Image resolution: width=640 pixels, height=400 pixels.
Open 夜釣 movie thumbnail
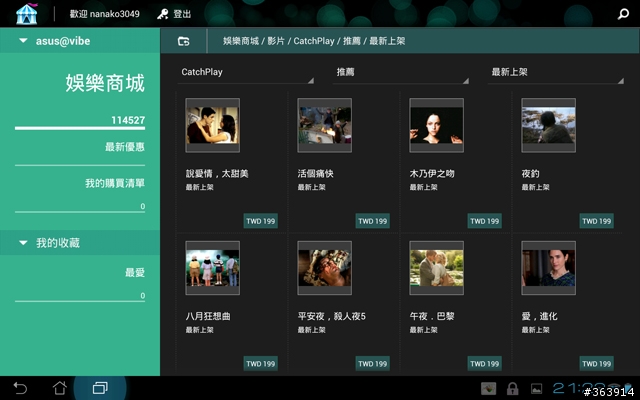(x=549, y=125)
